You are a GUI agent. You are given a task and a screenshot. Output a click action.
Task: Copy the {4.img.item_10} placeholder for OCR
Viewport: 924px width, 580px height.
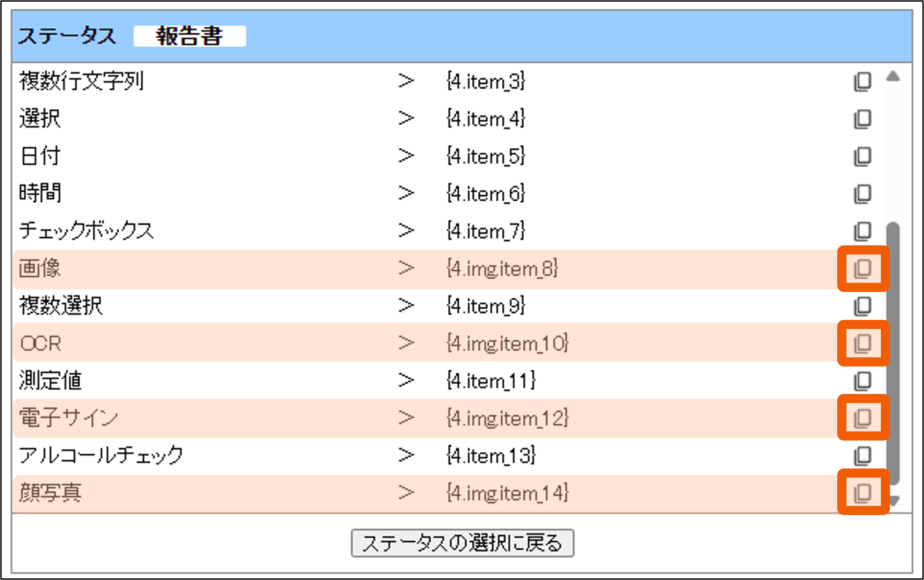862,343
